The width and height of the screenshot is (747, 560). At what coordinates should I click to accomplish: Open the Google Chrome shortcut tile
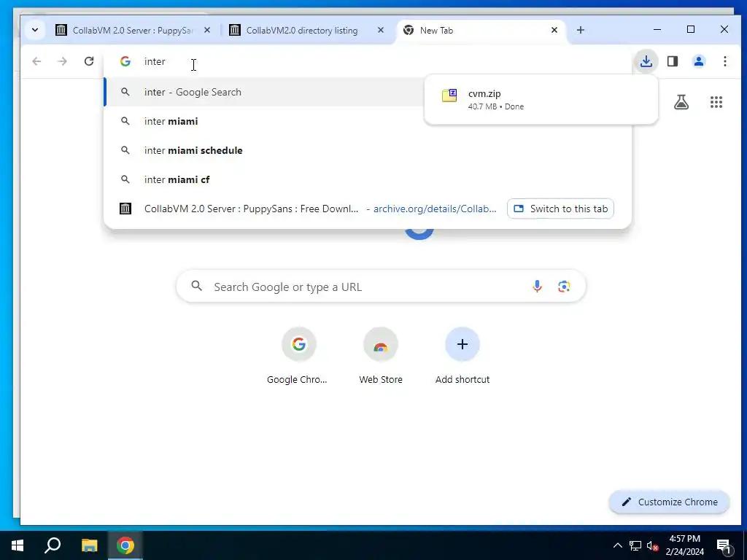[298, 356]
